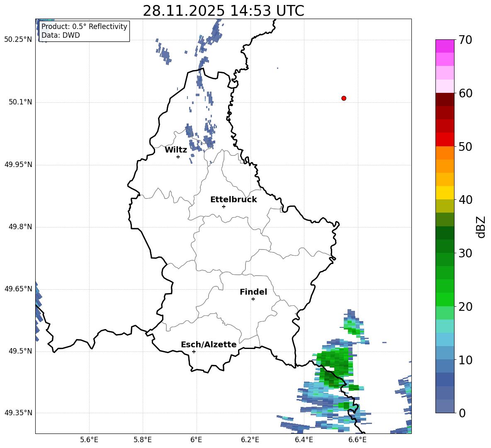Click the 49.65°N latitude label
The height and width of the screenshot is (448, 491).
tap(18, 289)
